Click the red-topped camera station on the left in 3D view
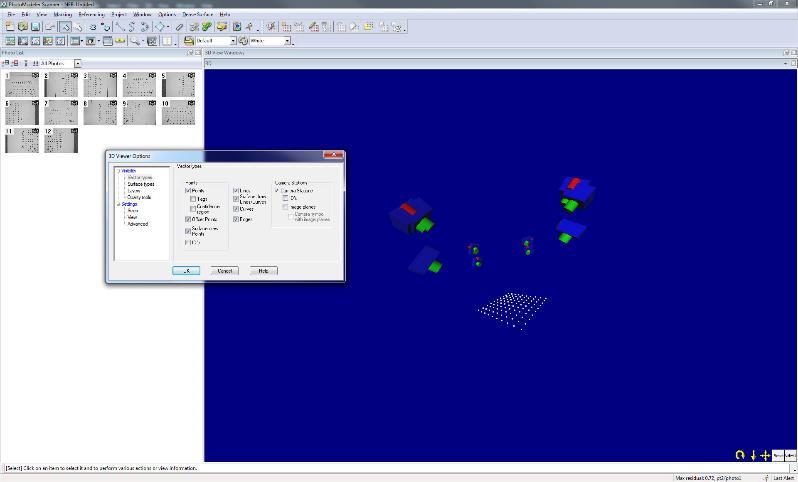 tap(412, 216)
